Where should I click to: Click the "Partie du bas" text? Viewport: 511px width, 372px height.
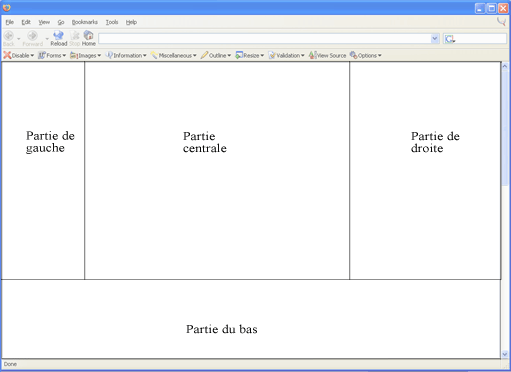[x=222, y=329]
